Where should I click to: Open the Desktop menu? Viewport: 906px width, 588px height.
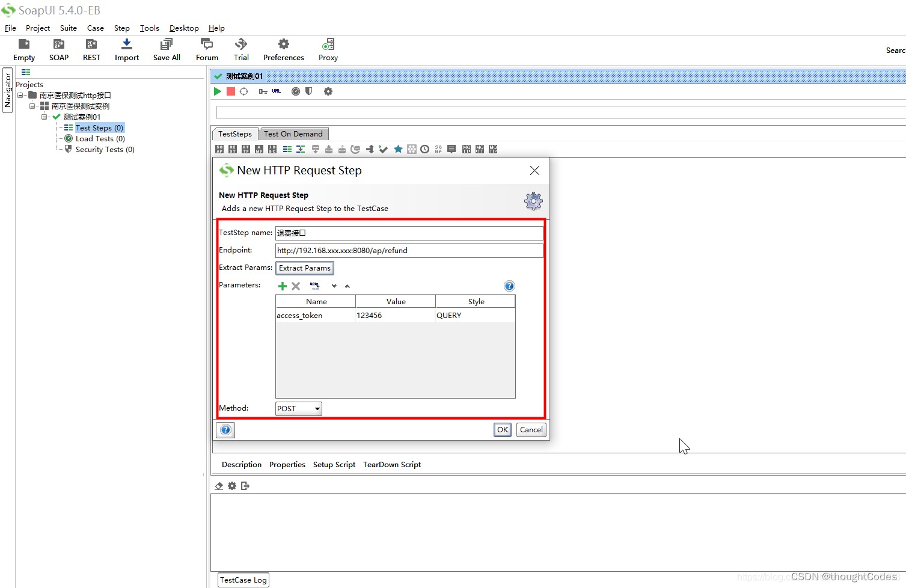(184, 28)
